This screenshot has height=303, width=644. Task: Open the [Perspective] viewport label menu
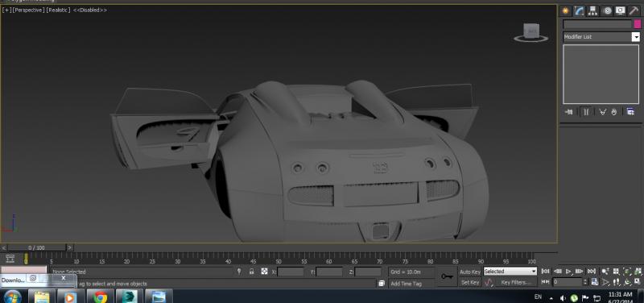28,10
